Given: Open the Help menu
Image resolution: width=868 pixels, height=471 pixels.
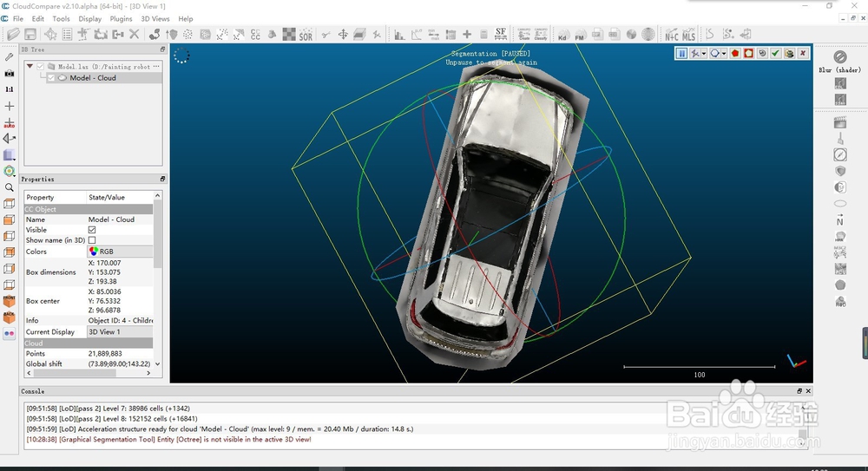Looking at the screenshot, I should (186, 19).
